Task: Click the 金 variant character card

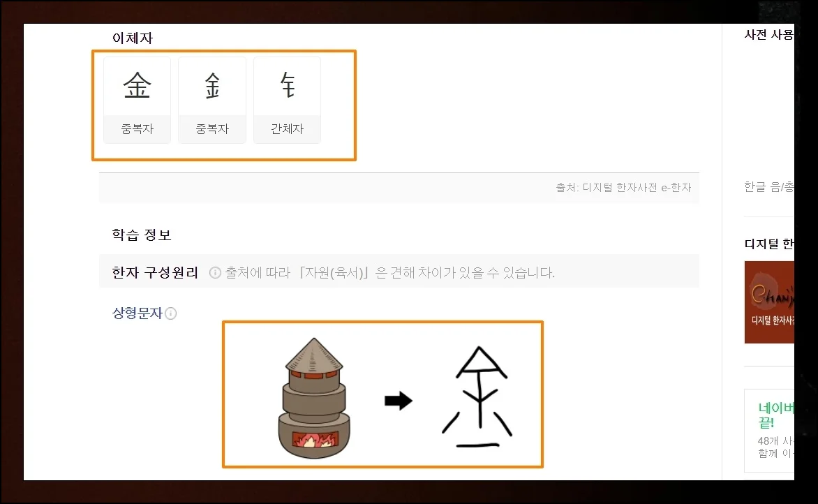Action: tap(137, 100)
